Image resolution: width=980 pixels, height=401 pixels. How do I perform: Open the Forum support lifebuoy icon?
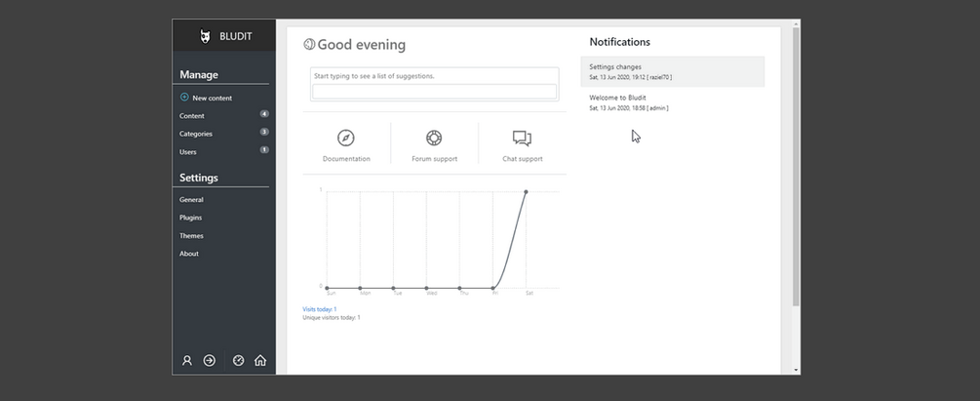434,138
